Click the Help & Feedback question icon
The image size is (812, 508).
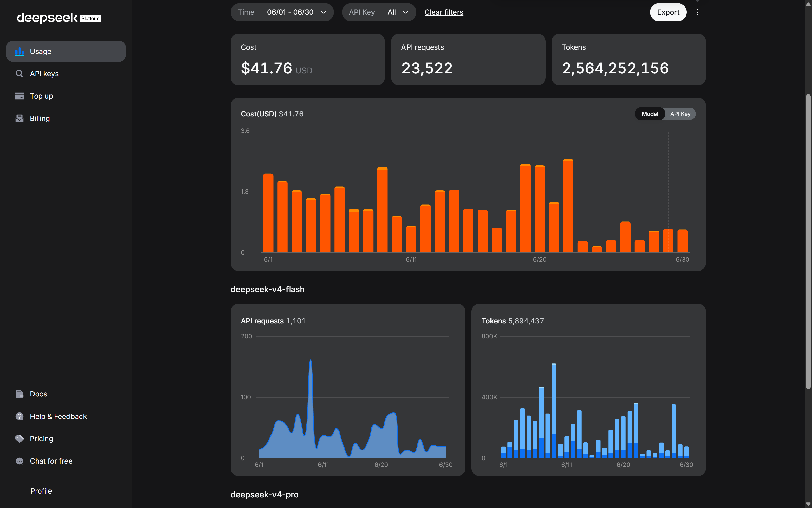20,416
